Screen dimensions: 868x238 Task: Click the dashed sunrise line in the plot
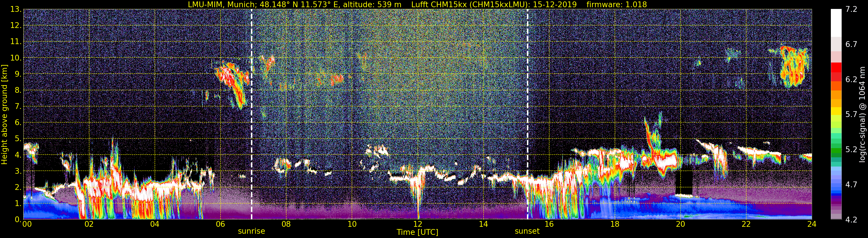251,114
